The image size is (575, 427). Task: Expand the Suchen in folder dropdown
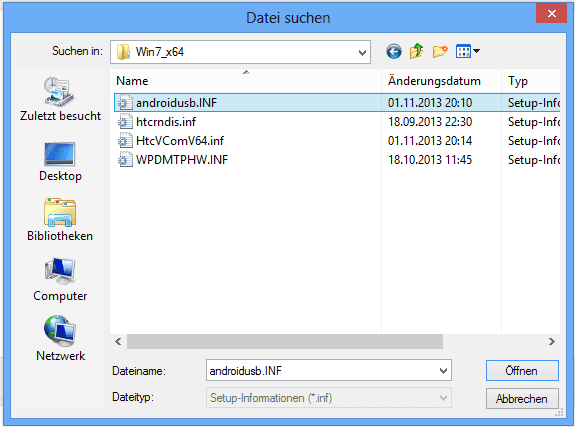362,52
